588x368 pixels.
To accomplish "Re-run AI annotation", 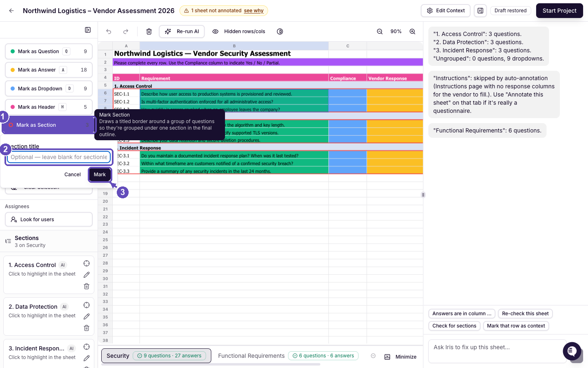I will click(182, 31).
